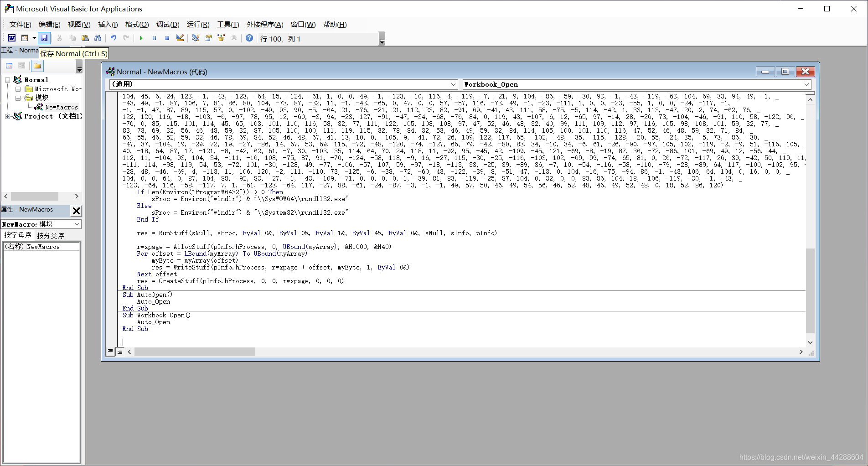Edit the (名称) NewMacros property field
Viewport: 868px width, 466px height.
[53, 247]
